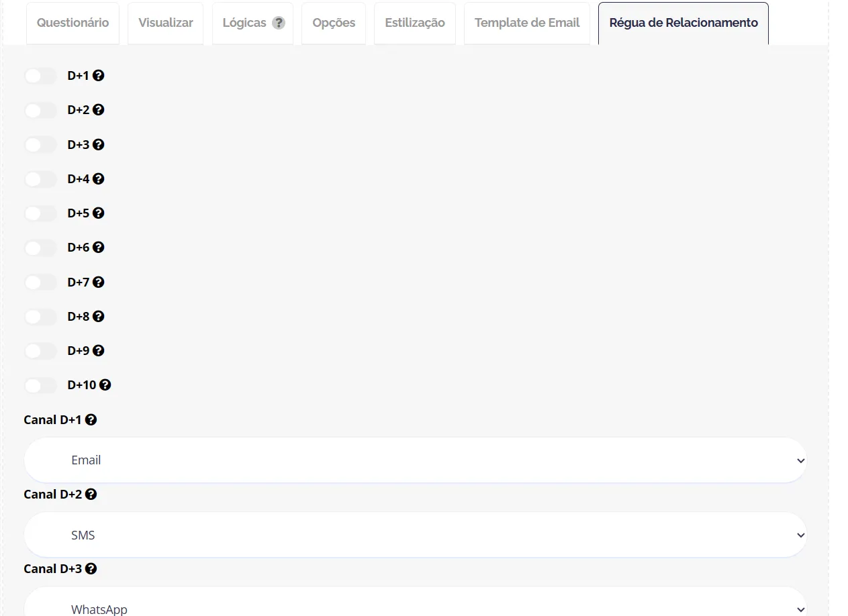Click the help icon next to D+5
Image resolution: width=848 pixels, height=616 pixels.
pos(98,213)
